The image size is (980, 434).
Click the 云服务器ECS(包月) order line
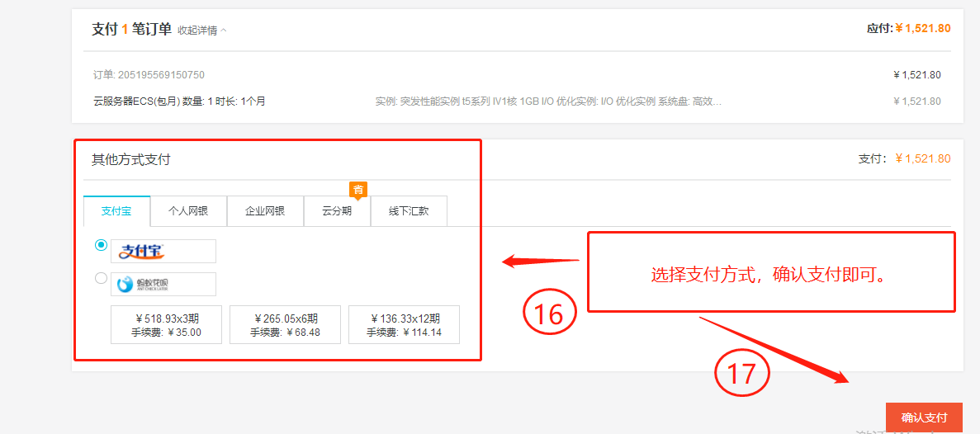[x=179, y=101]
